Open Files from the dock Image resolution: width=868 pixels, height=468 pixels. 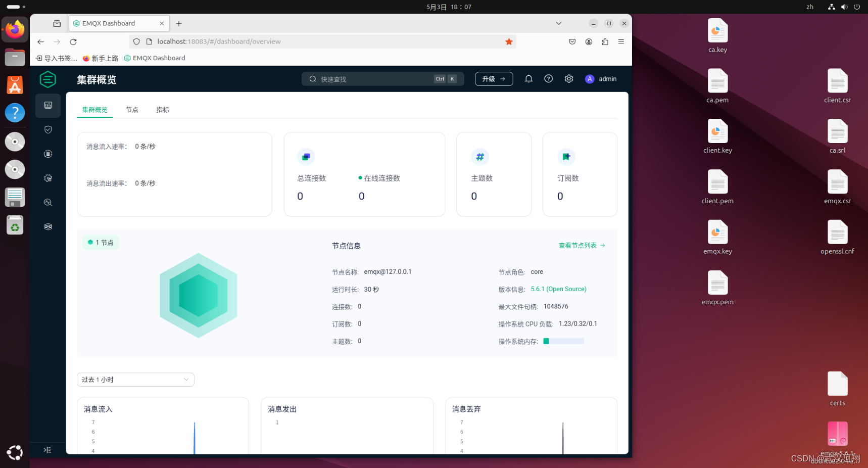[15, 57]
